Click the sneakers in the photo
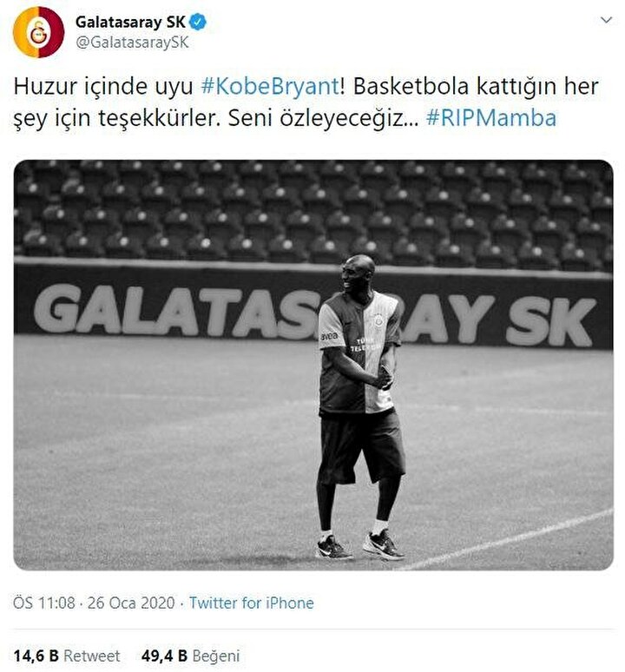 (360, 545)
